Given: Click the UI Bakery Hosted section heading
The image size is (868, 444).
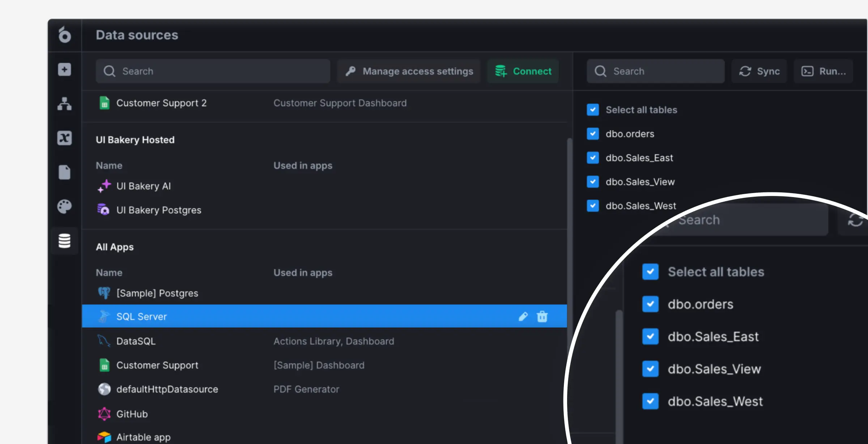Looking at the screenshot, I should [x=135, y=140].
